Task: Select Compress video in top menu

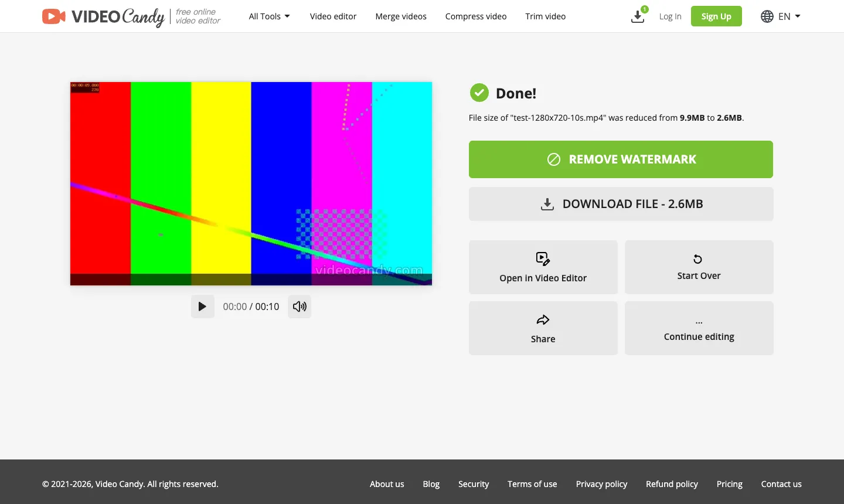Action: coord(476,16)
